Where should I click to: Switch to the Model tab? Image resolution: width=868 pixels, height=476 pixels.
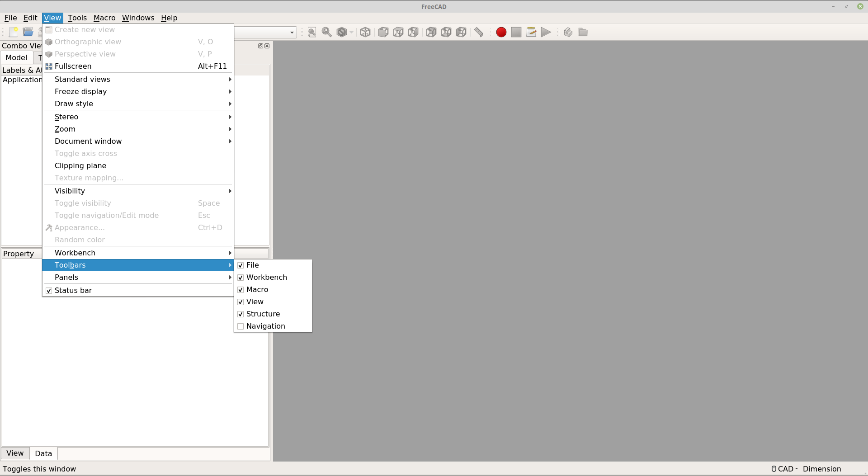coord(16,57)
